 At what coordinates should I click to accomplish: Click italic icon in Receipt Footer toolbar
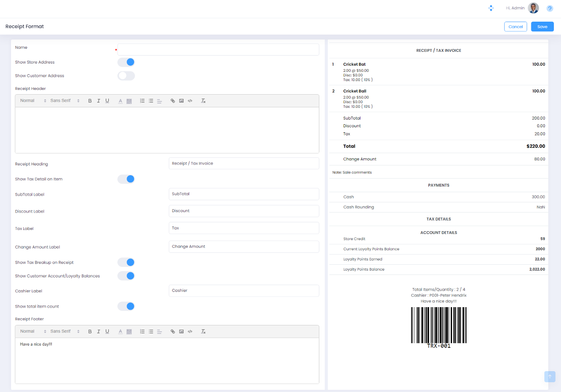point(98,332)
